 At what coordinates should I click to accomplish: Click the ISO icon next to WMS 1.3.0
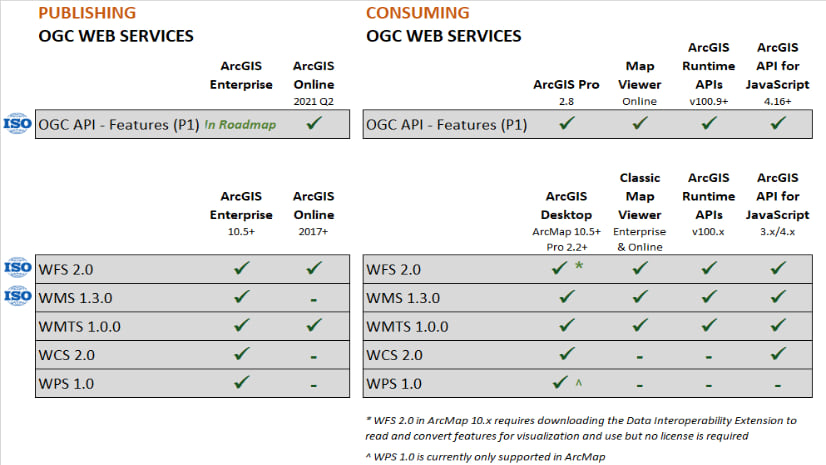pos(18,296)
